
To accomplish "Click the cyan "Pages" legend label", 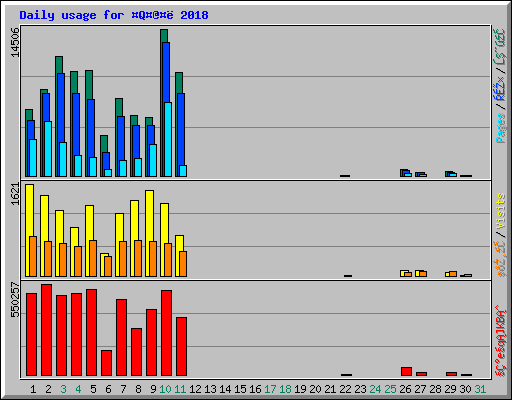I will tap(500, 128).
